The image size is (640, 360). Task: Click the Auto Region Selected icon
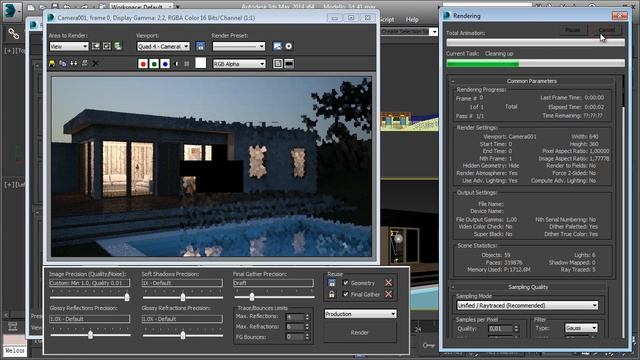coord(107,46)
